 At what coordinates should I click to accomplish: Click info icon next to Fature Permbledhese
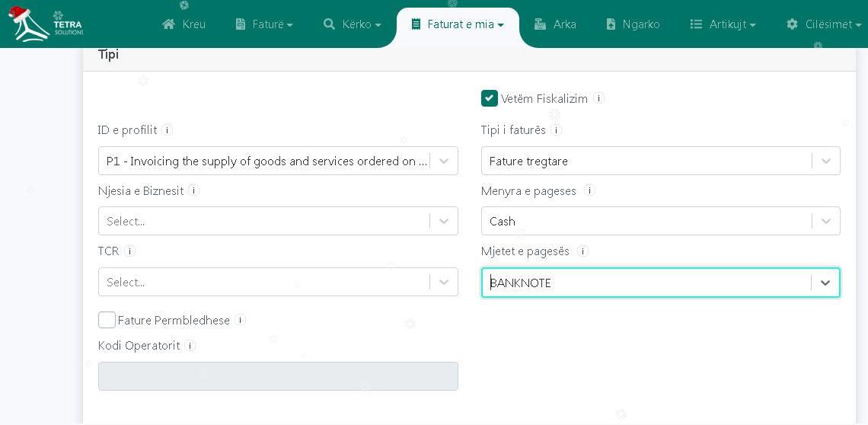point(241,320)
